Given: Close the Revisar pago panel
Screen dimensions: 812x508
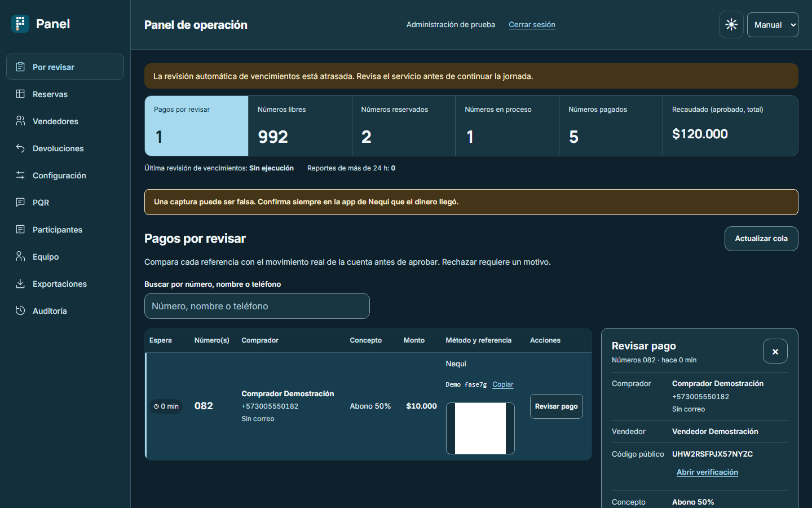Looking at the screenshot, I should tap(775, 352).
